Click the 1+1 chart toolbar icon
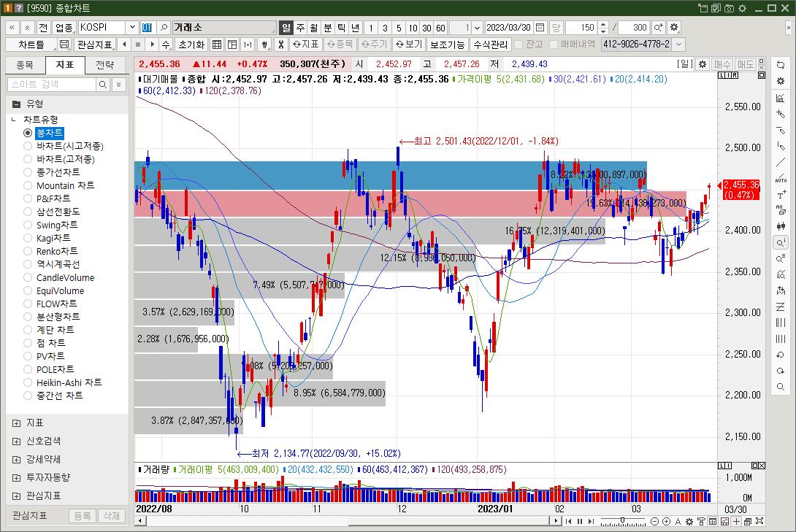796x532 pixels. tap(248, 45)
